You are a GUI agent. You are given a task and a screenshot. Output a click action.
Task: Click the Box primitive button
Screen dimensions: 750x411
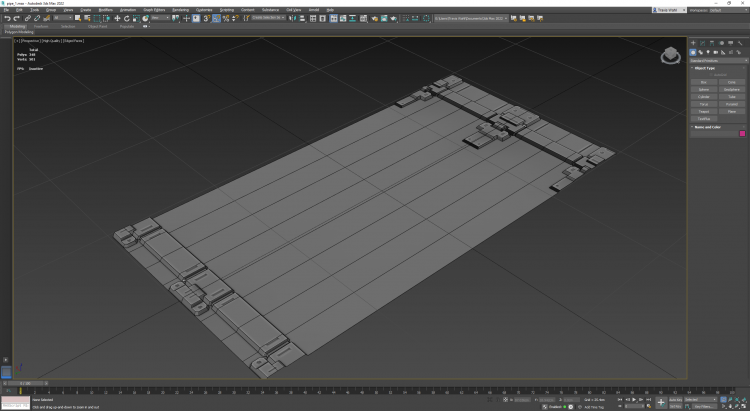tap(705, 81)
